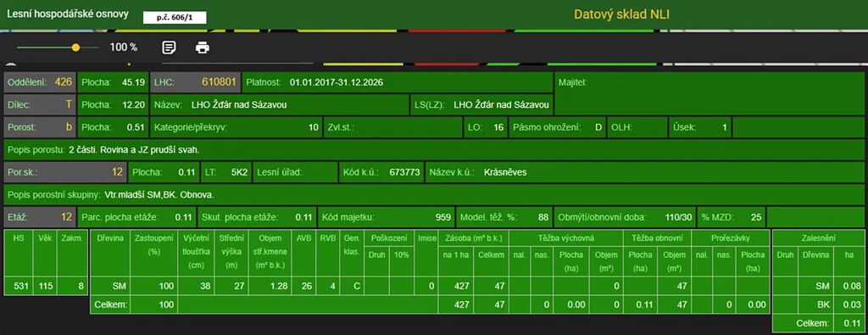
Task: Click the Popis porostní skupiny row
Action: (435, 195)
